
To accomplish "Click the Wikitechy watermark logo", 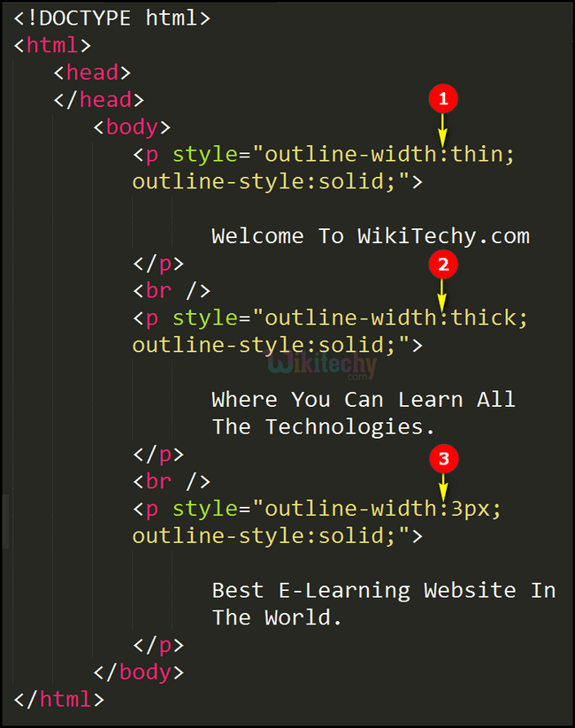I will [322, 364].
